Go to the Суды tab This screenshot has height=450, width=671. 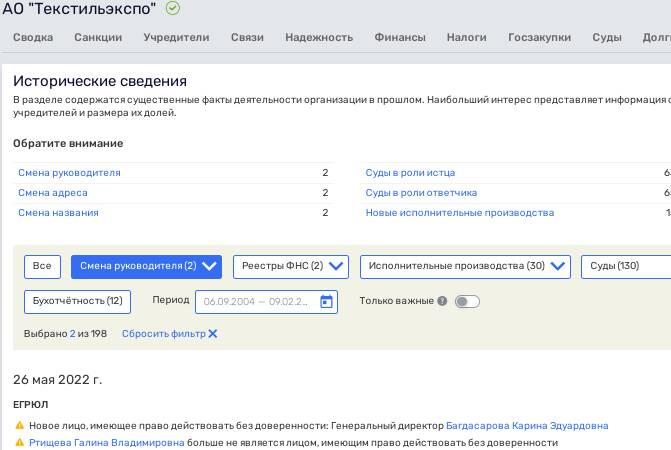607,38
